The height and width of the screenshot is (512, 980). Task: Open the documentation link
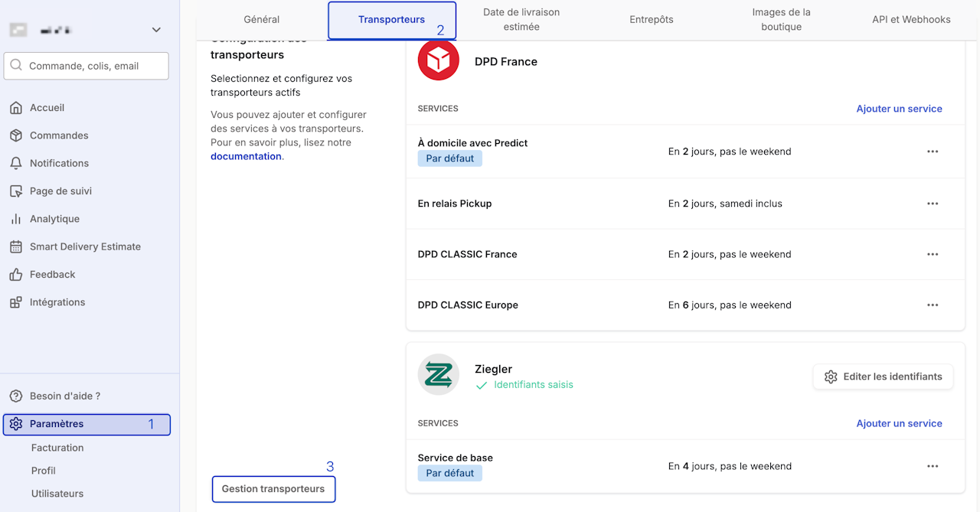pos(246,156)
